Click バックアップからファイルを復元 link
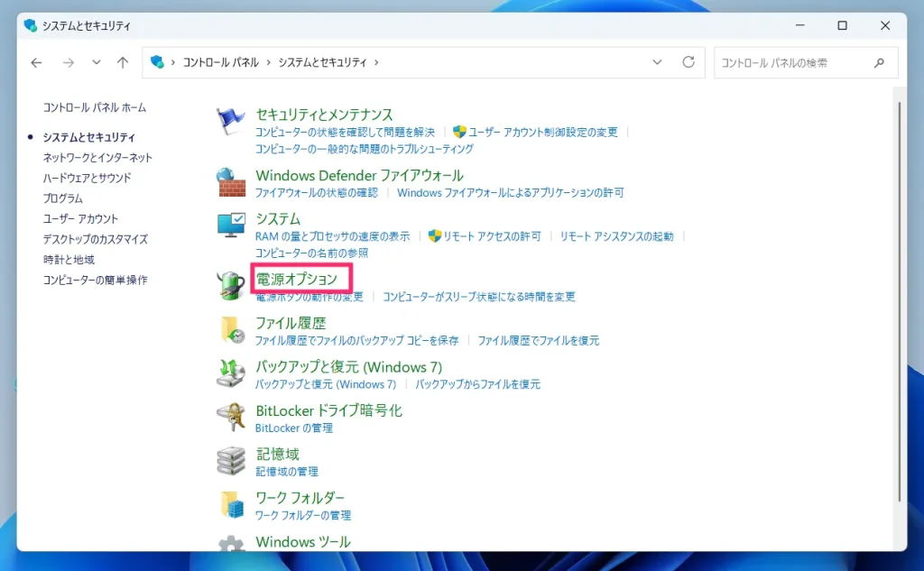Screen dimensions: 924x571 [x=478, y=384]
